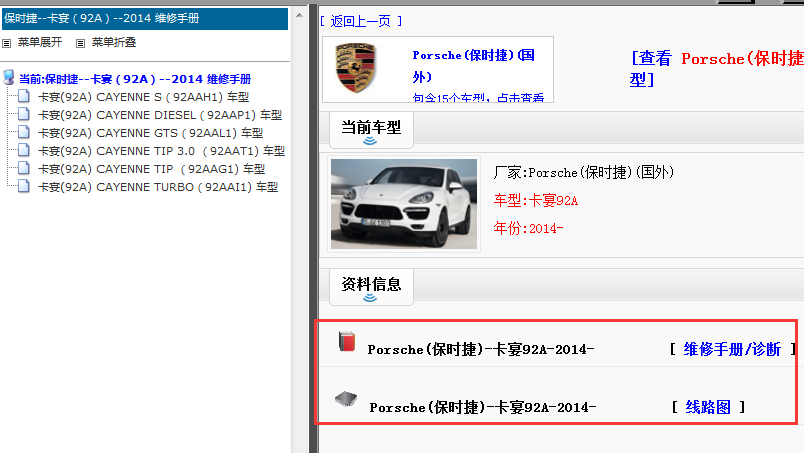The height and width of the screenshot is (453, 804).
Task: Click the computer icon beside 当前:保时捷--卡宴
Action: [8, 77]
